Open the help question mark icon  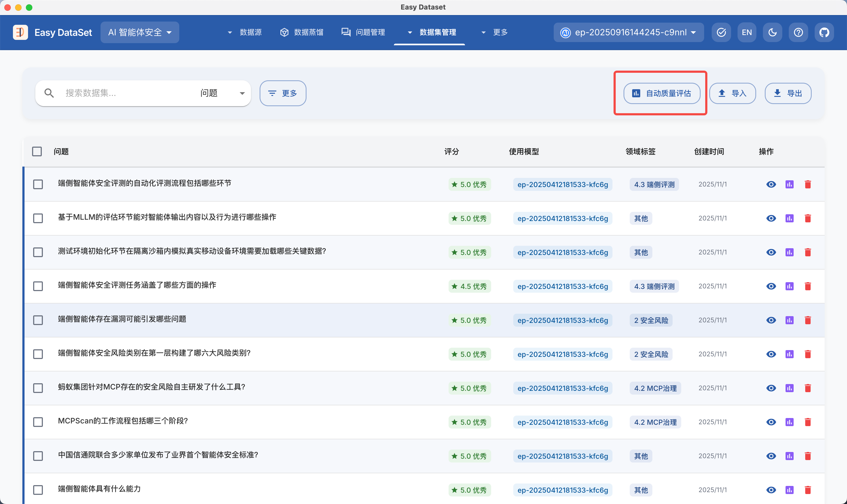point(798,32)
